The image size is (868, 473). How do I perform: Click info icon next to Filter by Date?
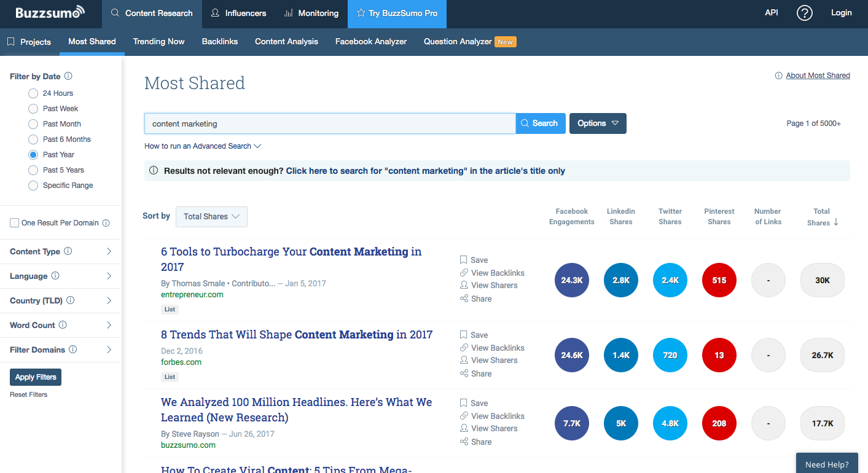click(x=68, y=76)
